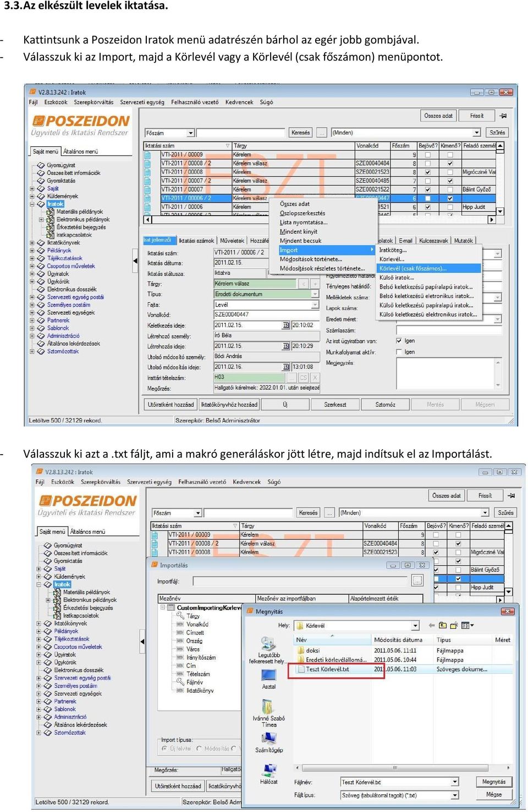
Task: Select the Új felvitel import type radio
Action: [x=164, y=748]
